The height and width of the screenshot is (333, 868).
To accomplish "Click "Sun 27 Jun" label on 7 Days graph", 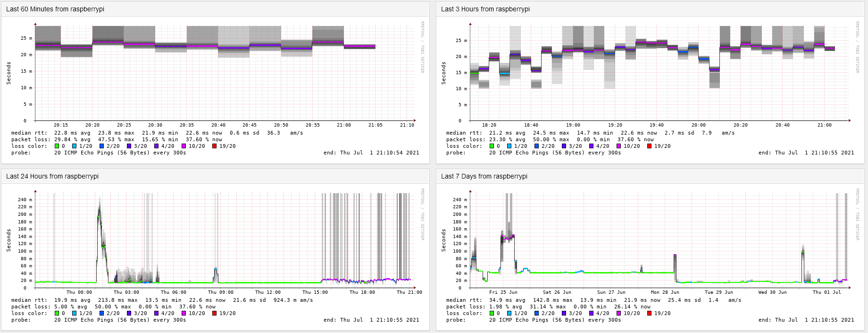I will tap(611, 292).
